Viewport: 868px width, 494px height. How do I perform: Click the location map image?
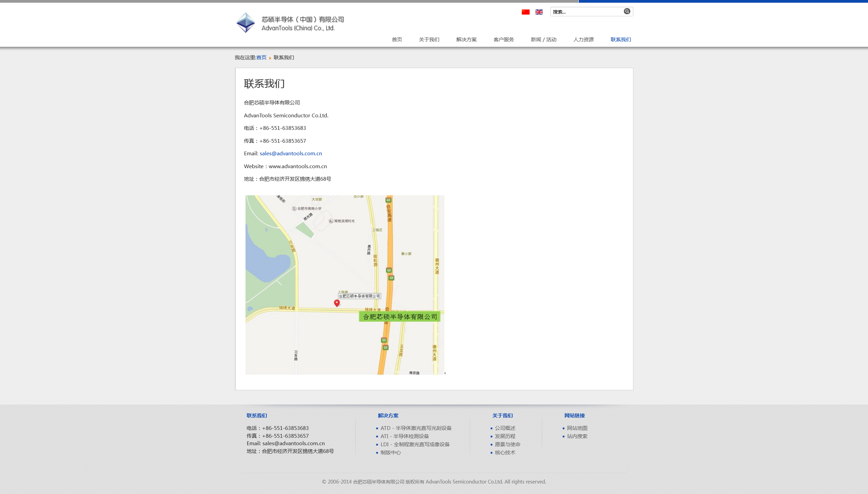click(345, 285)
